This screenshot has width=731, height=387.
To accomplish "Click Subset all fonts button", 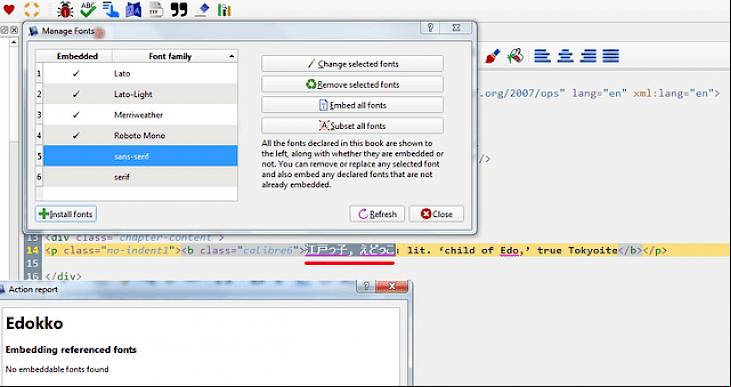I will point(352,125).
